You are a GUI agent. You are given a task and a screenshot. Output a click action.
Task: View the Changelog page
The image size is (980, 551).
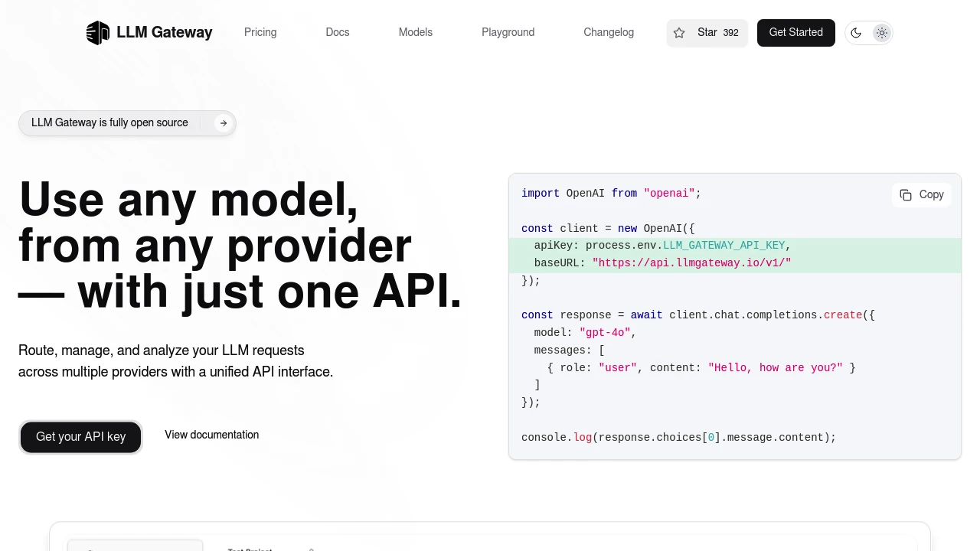point(609,32)
